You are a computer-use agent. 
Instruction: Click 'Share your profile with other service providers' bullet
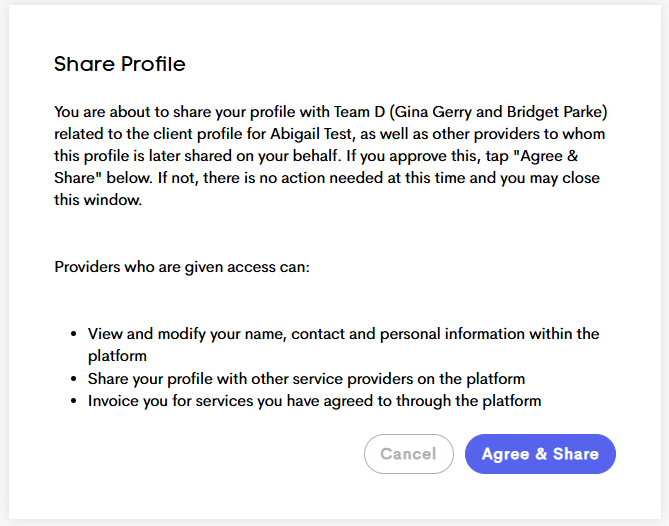306,379
